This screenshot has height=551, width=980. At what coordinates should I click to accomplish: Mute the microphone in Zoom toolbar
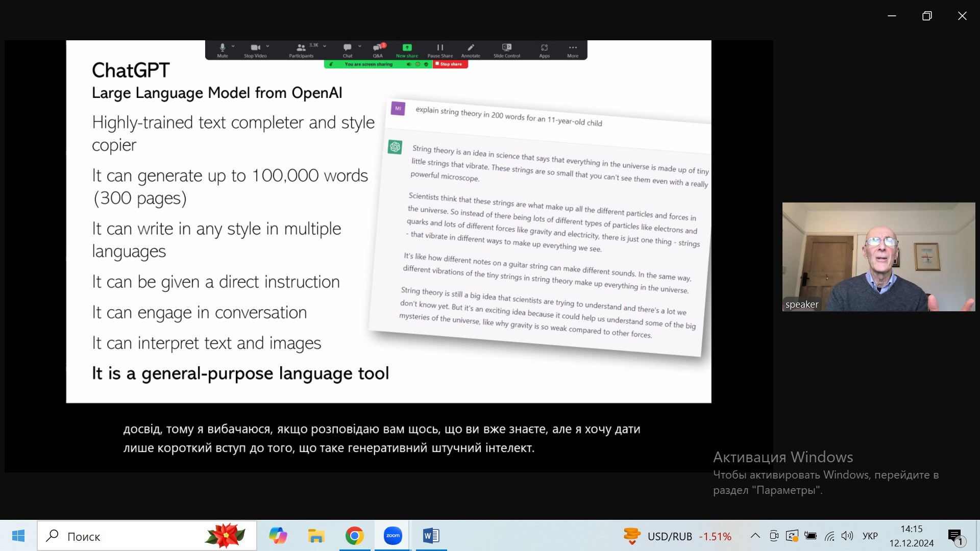(223, 47)
